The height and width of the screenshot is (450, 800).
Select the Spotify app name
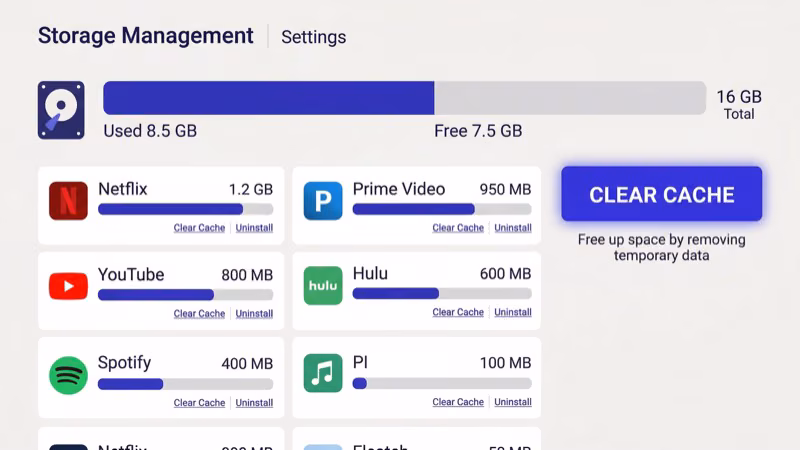tap(124, 363)
